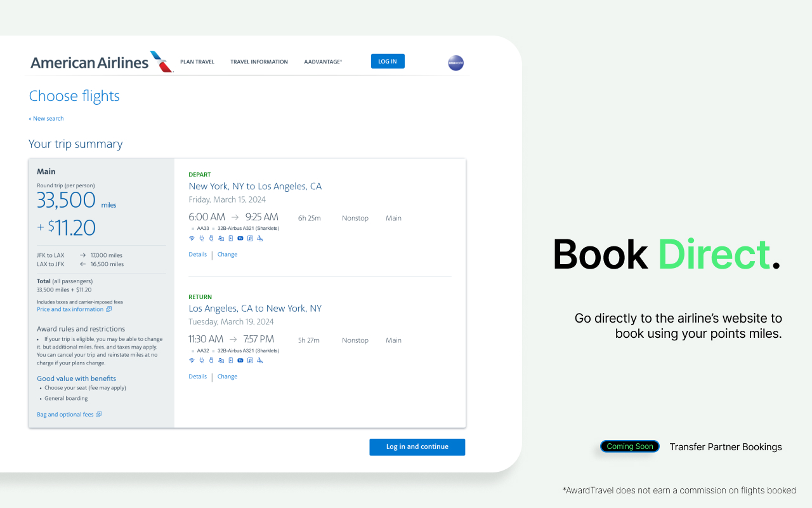Select the USB amenity icon on return flight
Image resolution: width=812 pixels, height=508 pixels.
[211, 360]
